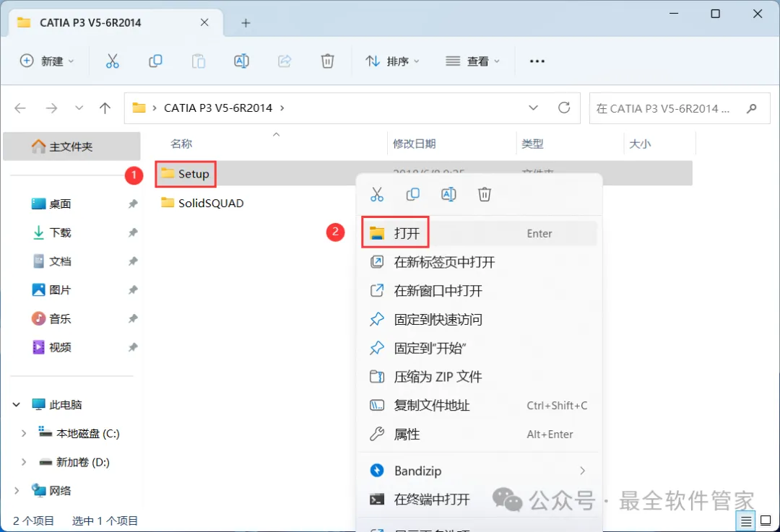The width and height of the screenshot is (780, 532).
Task: Open recent locations chevron dropdown
Action: 79,108
